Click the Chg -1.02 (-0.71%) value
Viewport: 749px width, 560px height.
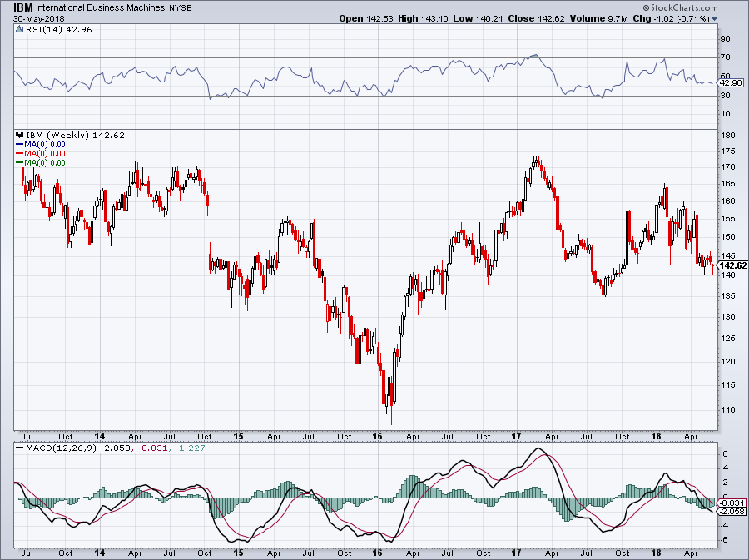(x=671, y=18)
